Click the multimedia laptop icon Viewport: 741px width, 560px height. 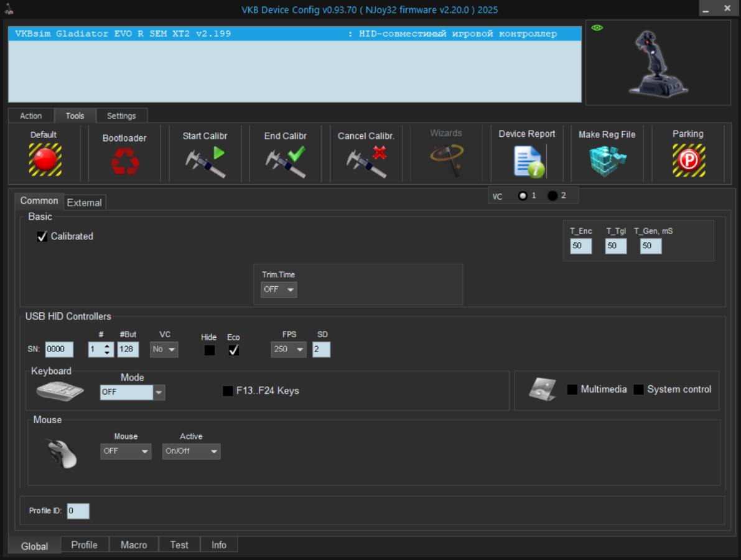(543, 390)
